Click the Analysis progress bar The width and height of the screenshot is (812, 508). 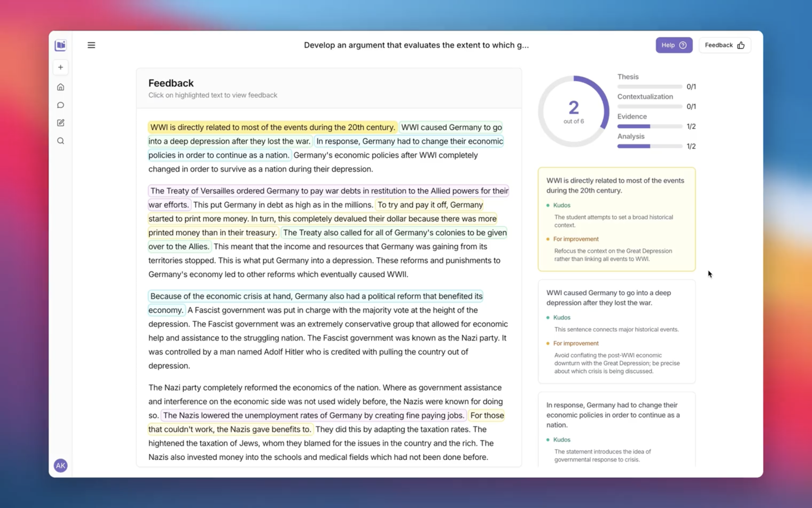(x=649, y=146)
